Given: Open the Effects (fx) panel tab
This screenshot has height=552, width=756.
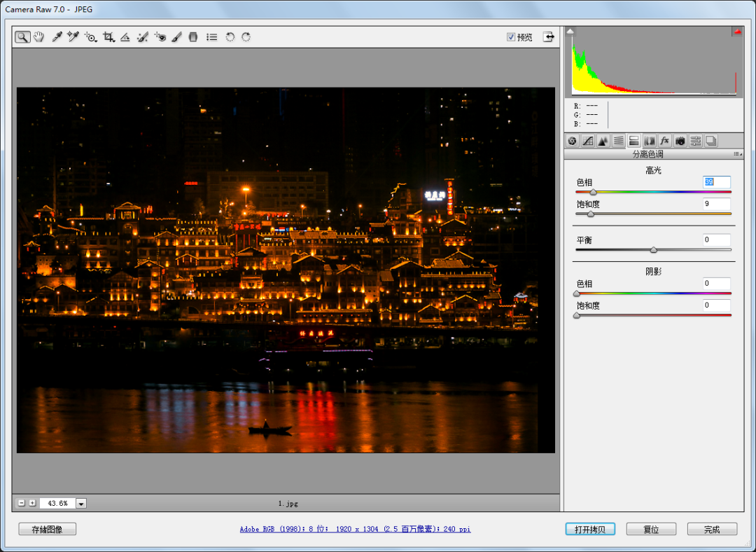Looking at the screenshot, I should coord(665,141).
